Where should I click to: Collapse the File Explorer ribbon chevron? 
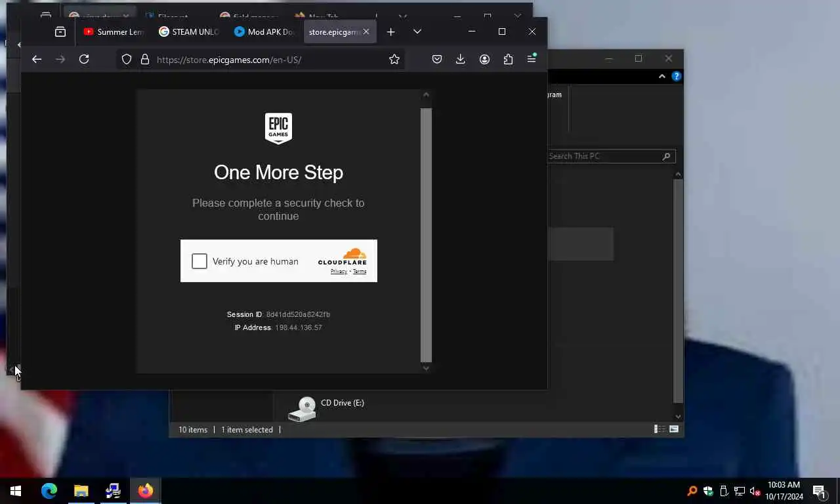661,77
